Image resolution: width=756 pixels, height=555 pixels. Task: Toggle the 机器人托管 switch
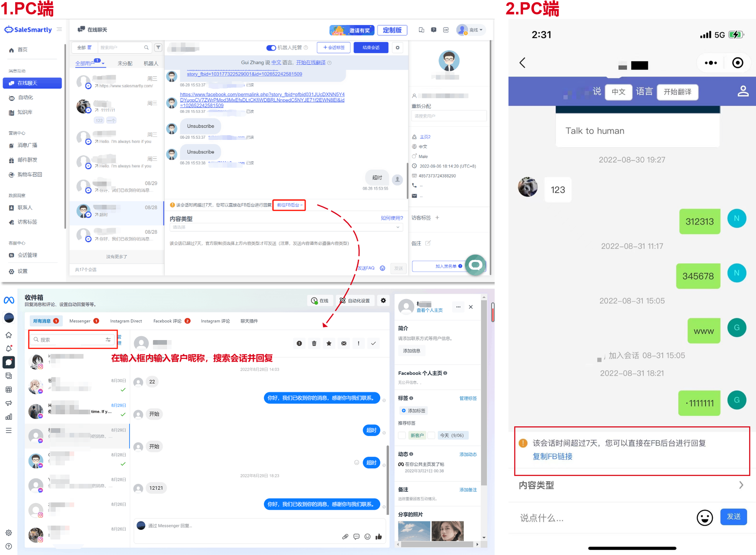[271, 48]
